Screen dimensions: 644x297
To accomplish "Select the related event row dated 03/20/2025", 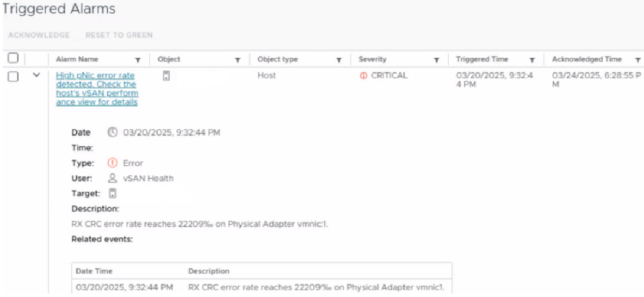I will pos(261,287).
